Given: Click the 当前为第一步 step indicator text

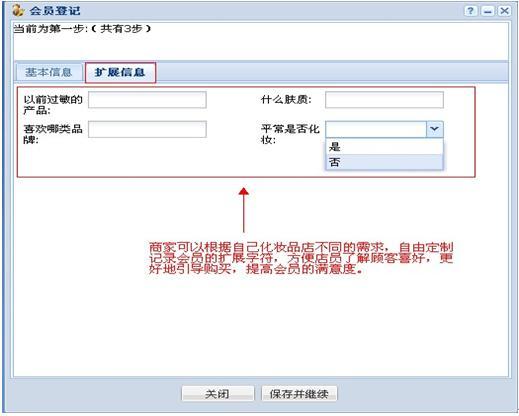Looking at the screenshot, I should 82,29.
